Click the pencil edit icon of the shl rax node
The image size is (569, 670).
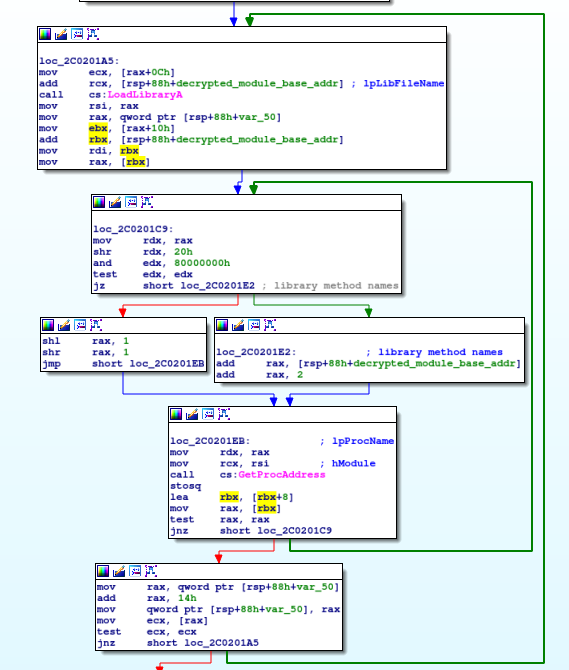tap(64, 325)
